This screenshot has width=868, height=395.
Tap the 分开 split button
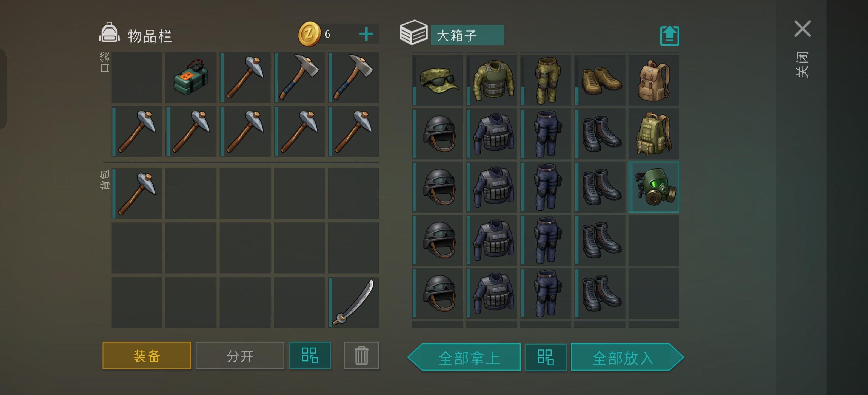click(240, 355)
